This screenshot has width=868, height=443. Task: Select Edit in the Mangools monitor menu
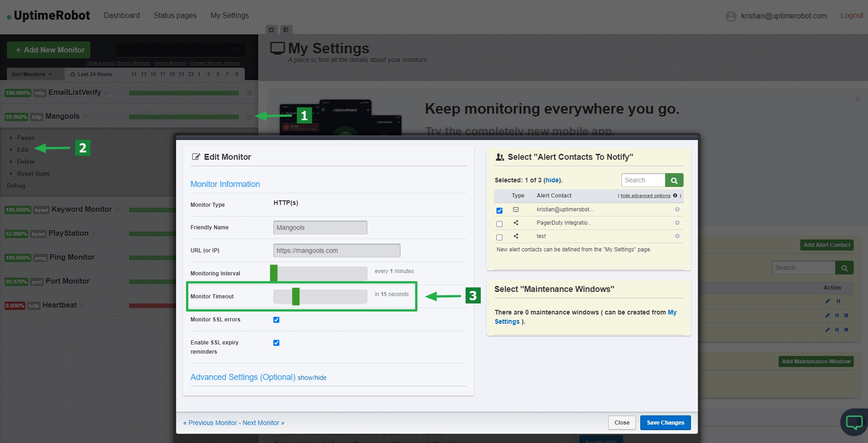pos(23,150)
